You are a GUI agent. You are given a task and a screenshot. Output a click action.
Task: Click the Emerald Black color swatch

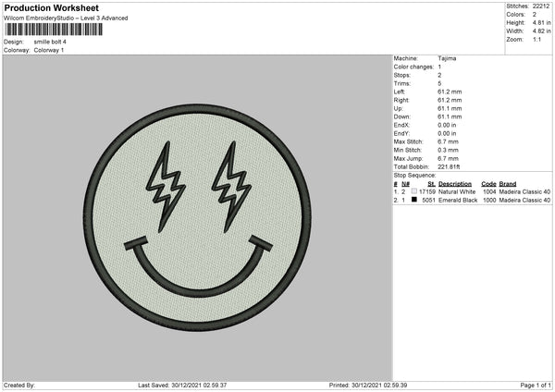click(x=414, y=200)
